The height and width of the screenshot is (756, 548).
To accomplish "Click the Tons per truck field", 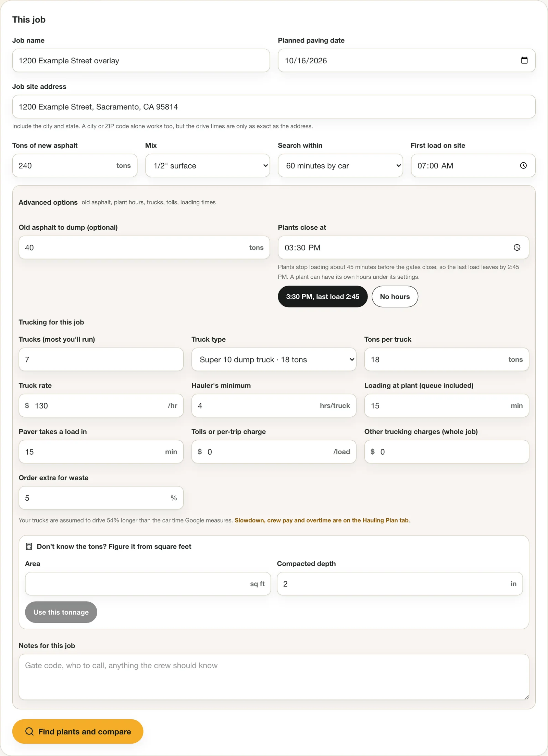I will [x=447, y=360].
